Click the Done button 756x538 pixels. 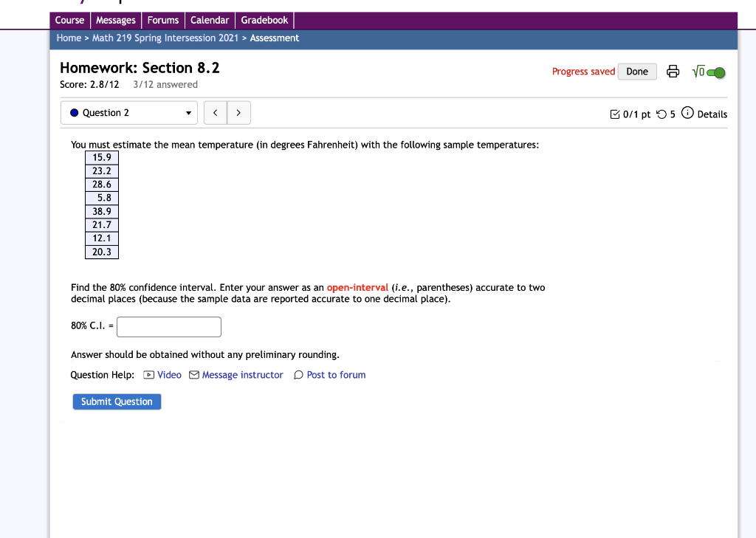[636, 71]
